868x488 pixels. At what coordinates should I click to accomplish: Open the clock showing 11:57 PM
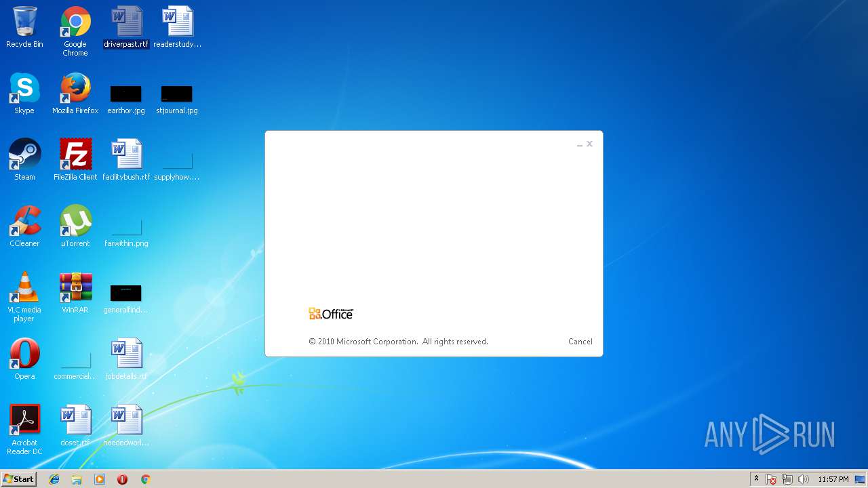point(833,479)
